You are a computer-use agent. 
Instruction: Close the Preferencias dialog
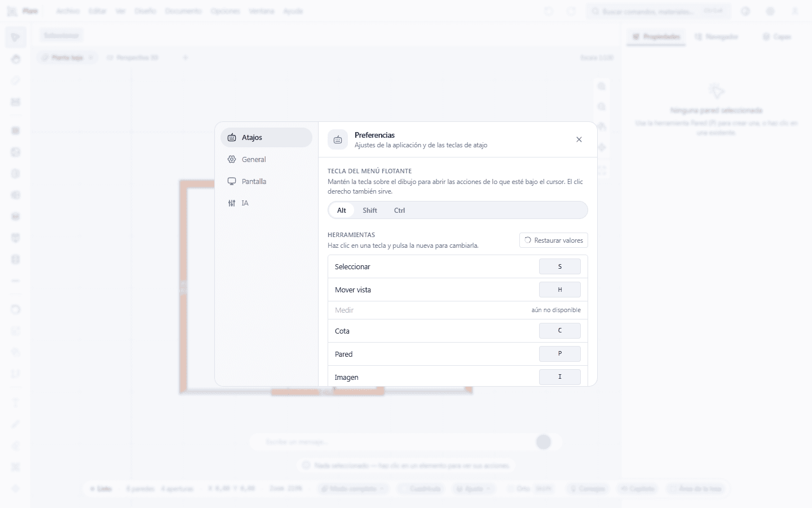(x=579, y=139)
